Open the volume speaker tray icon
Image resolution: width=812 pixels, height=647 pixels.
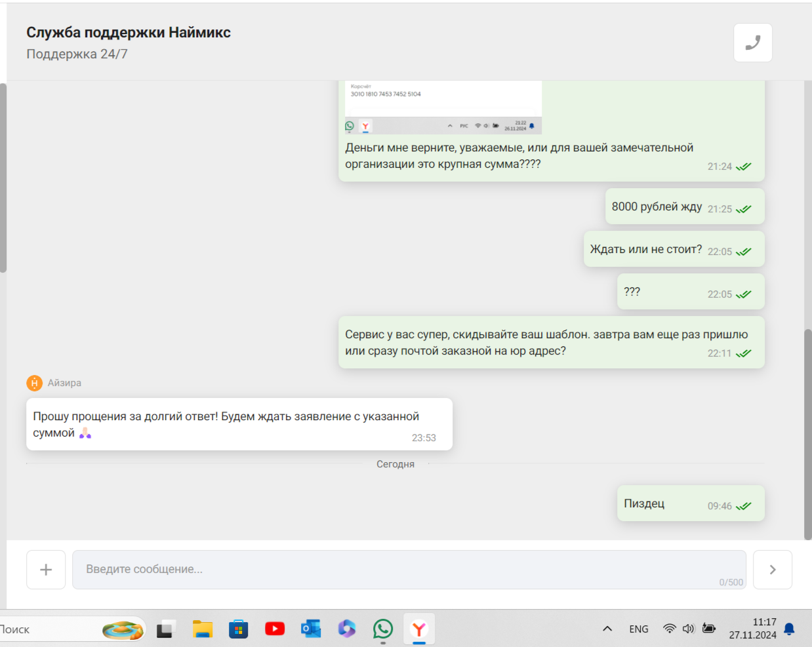point(688,629)
